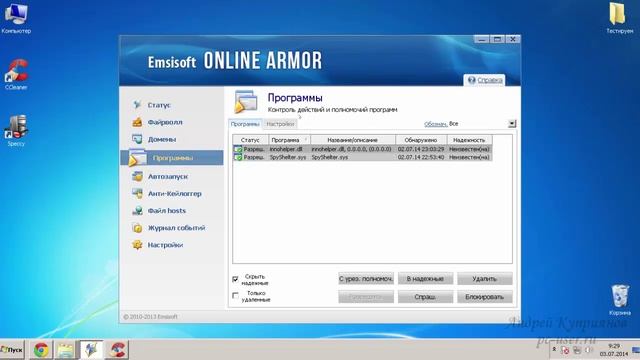Open the Компьютер desktop icon
This screenshot has height=360, width=640.
coord(16,18)
